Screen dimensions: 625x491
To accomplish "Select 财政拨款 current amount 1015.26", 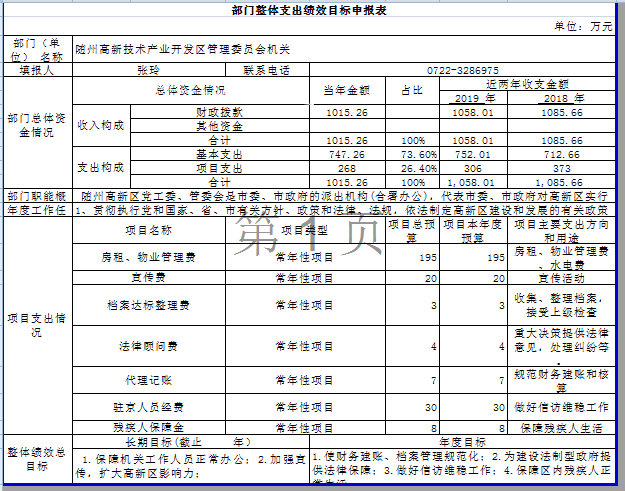I will (x=347, y=112).
